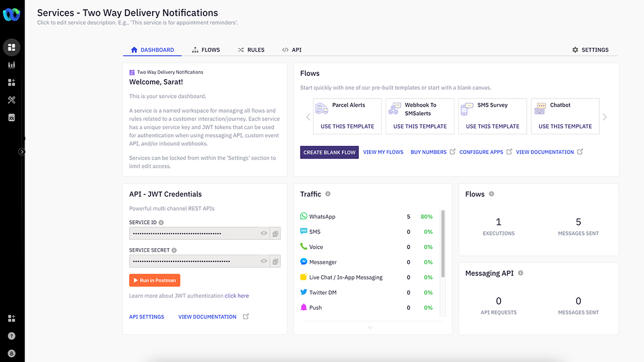Image resolution: width=644 pixels, height=362 pixels.
Task: Click the Traffic info icon
Action: (328, 194)
